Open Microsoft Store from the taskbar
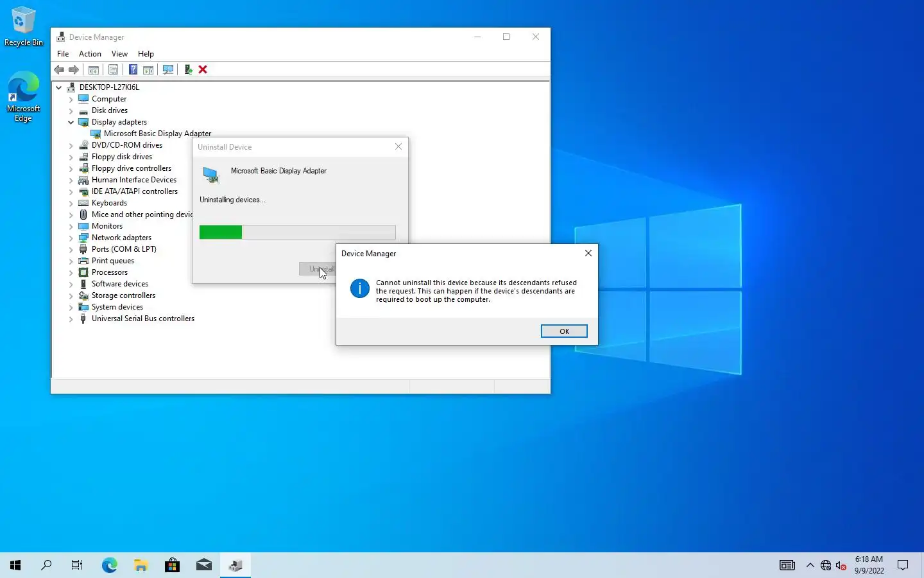Image resolution: width=924 pixels, height=578 pixels. point(172,565)
